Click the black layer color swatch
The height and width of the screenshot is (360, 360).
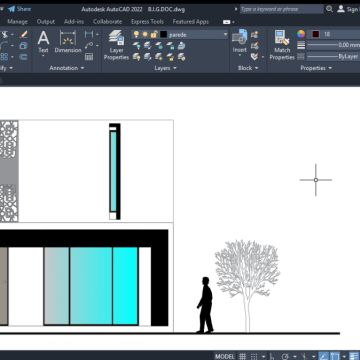(x=163, y=35)
